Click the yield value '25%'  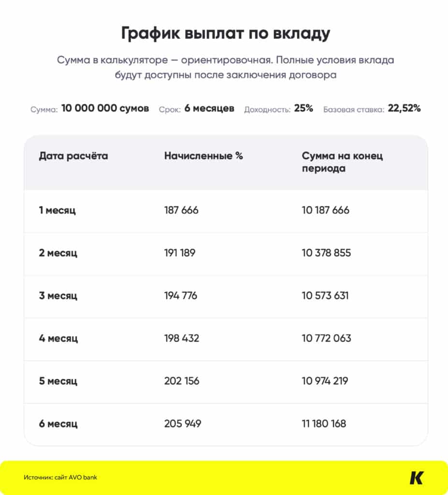pos(303,109)
